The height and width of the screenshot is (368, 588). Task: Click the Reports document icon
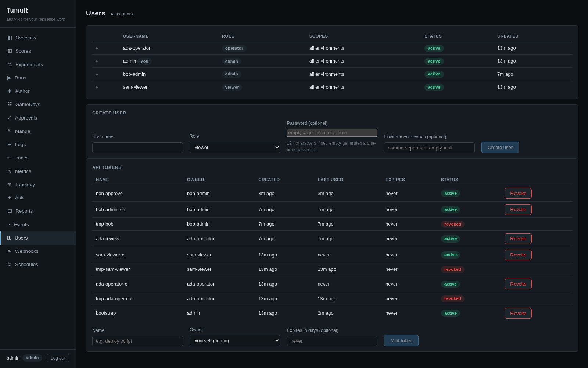[x=10, y=211]
